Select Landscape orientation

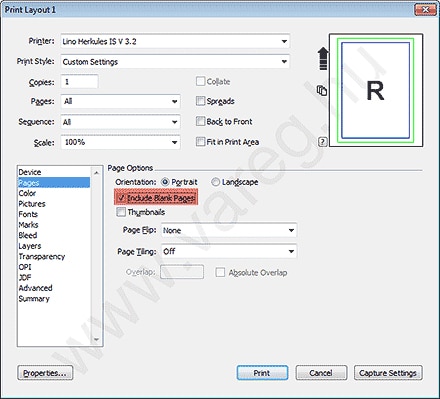(x=216, y=182)
